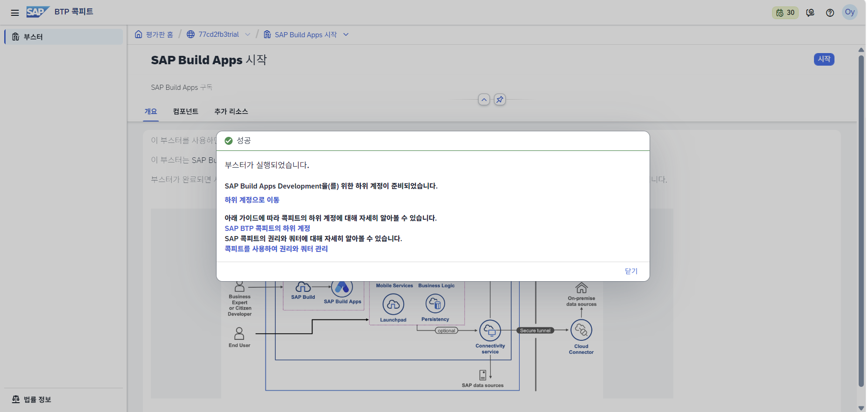Screen dimensions: 868x412
Task: Click the On-premise data sources house icon
Action: click(581, 288)
